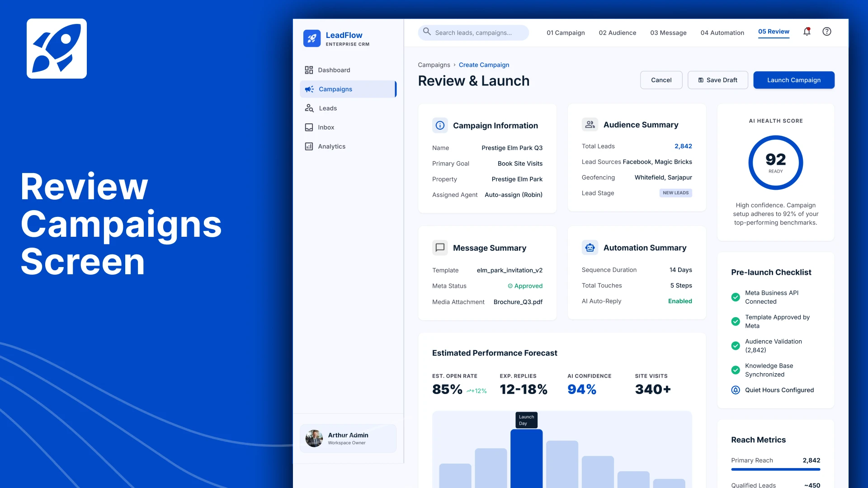Click the Automation Summary robot icon
868x488 pixels.
(590, 248)
